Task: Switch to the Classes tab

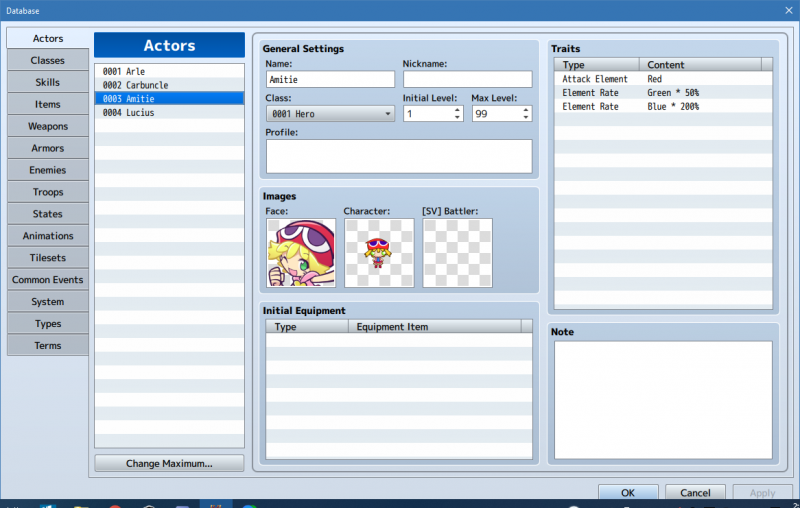Action: [48, 60]
